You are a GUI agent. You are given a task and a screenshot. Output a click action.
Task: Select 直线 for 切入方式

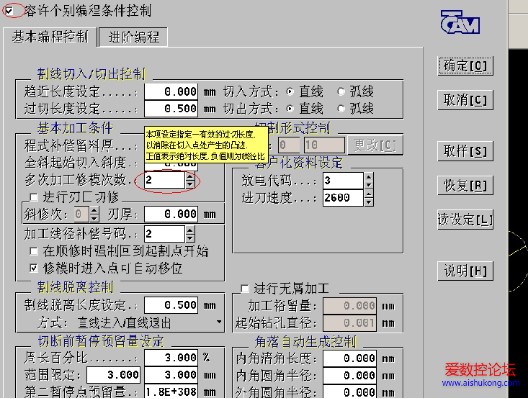(x=290, y=92)
